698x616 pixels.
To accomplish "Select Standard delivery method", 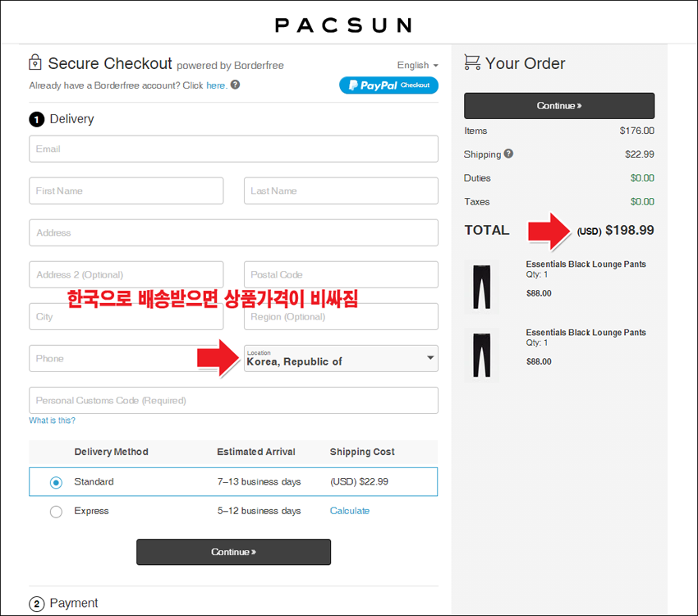I will [56, 482].
